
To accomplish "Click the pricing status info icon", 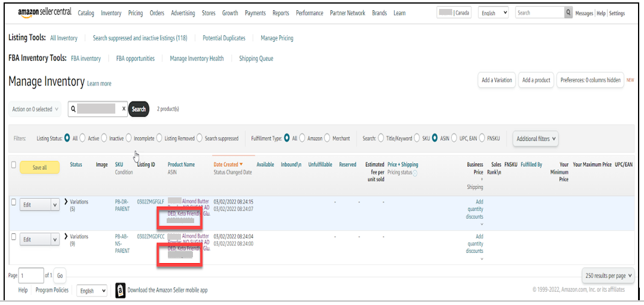I will tap(415, 173).
